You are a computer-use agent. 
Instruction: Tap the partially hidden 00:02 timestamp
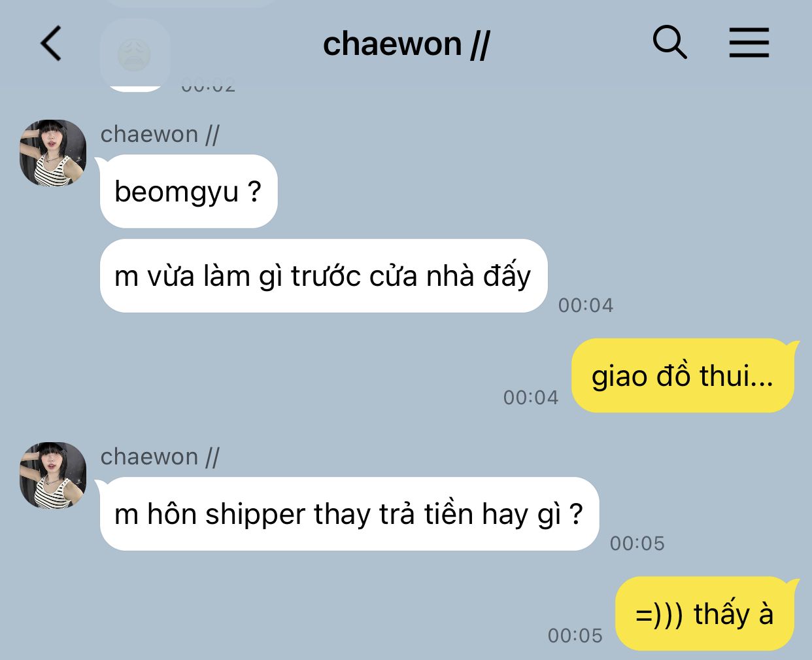[x=208, y=86]
